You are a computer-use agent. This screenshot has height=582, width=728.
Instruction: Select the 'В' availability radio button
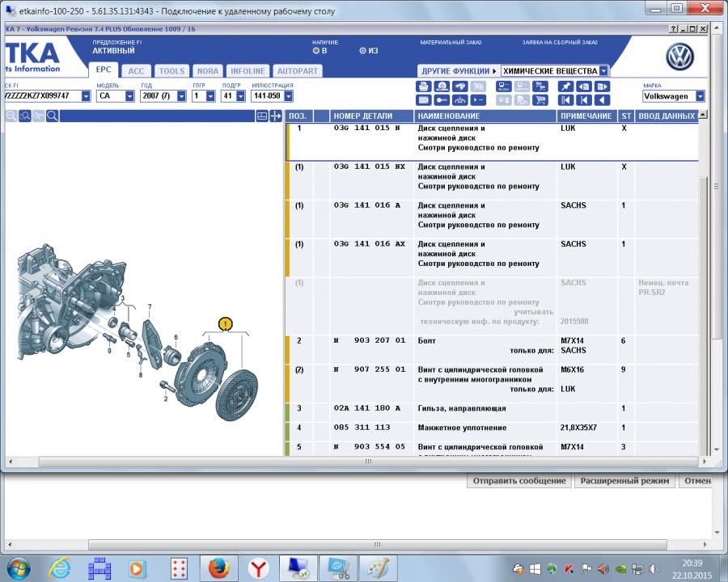(x=316, y=51)
